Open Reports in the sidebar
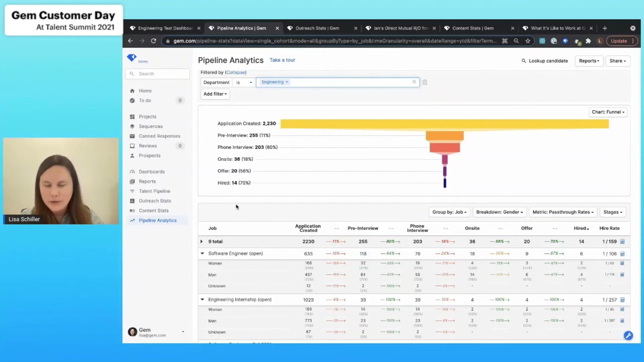This screenshot has width=644, height=362. pyautogui.click(x=147, y=182)
